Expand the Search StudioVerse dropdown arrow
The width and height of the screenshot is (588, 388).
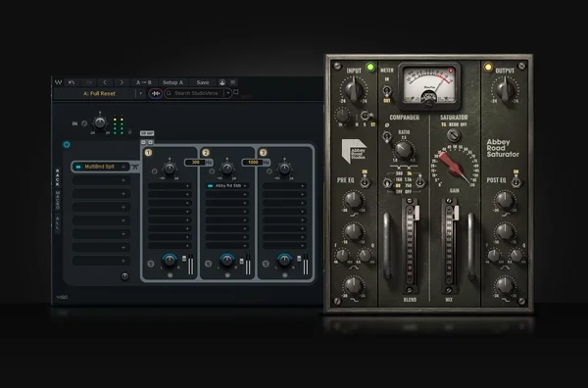tap(228, 93)
